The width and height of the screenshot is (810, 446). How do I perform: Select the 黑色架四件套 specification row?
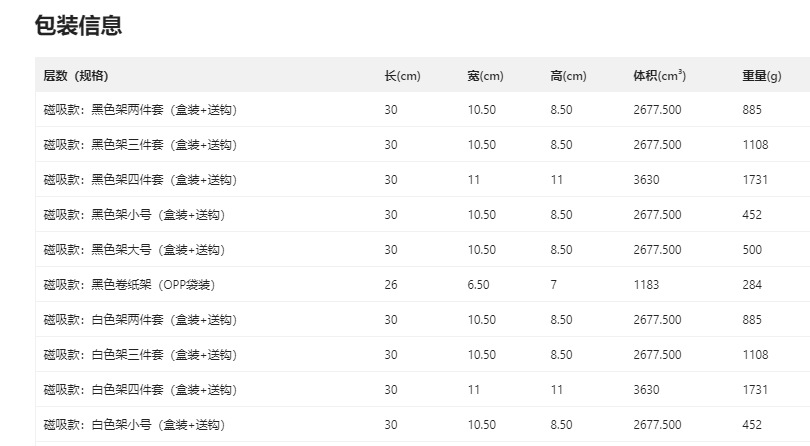coord(140,180)
